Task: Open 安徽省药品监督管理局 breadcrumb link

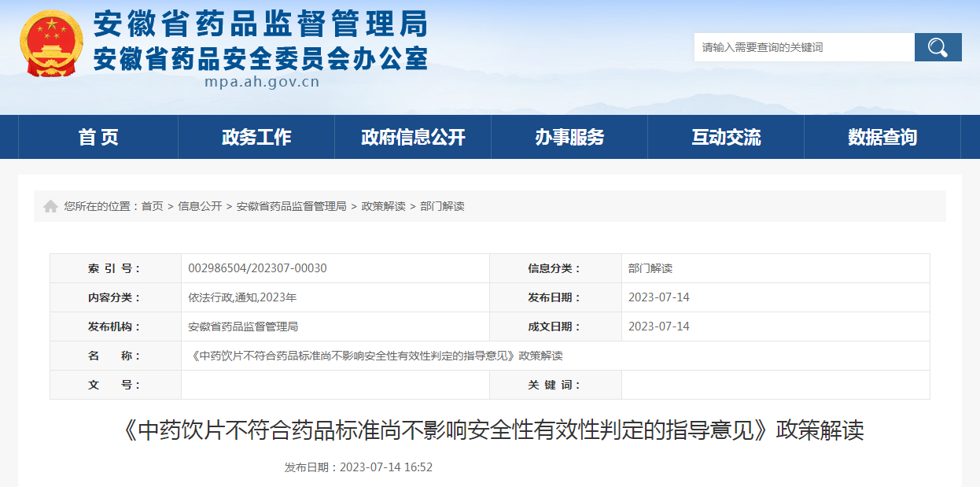Action: click(292, 206)
